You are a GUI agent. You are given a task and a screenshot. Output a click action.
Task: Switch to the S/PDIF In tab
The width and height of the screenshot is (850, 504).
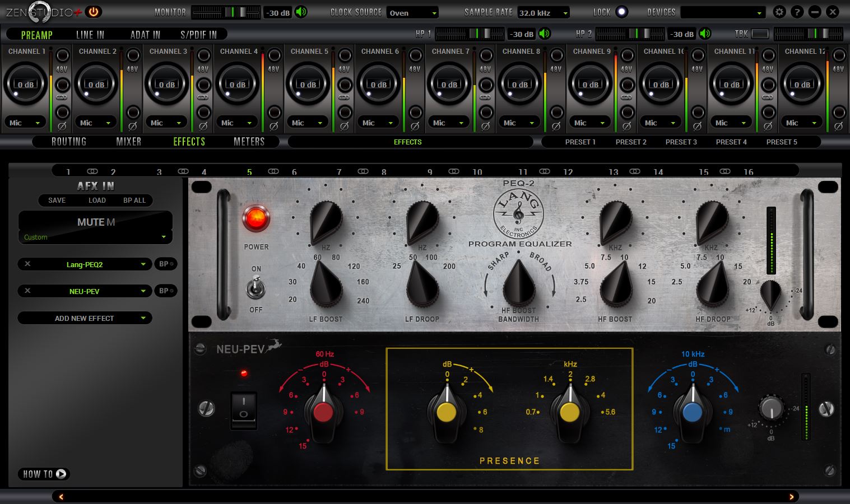click(198, 35)
